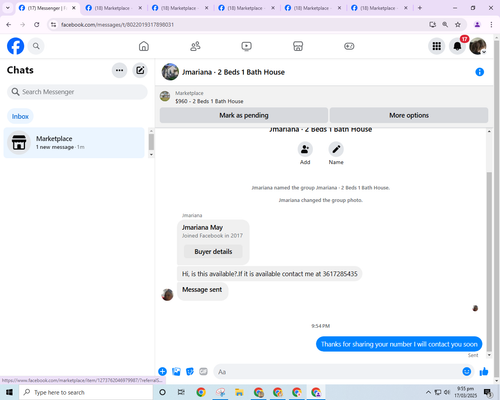Open browser zoom magnifier icon
Image resolution: width=500 pixels, height=400 pixels.
click(445, 24)
